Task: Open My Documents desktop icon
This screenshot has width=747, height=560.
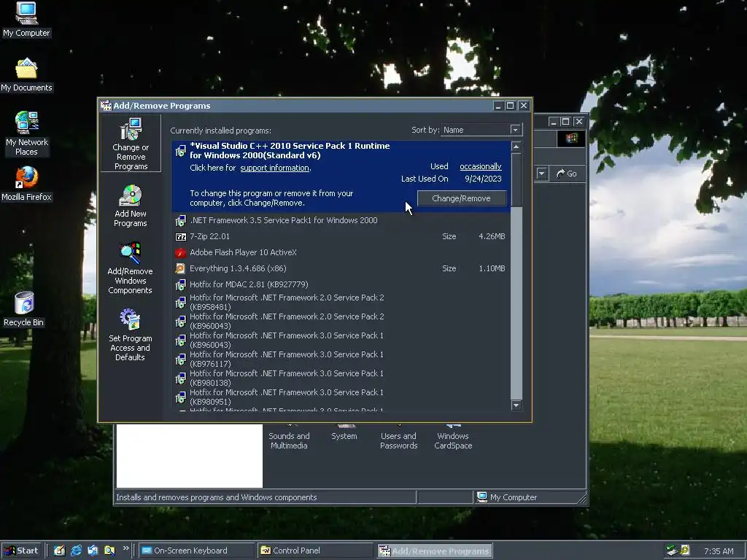Action: click(x=26, y=75)
